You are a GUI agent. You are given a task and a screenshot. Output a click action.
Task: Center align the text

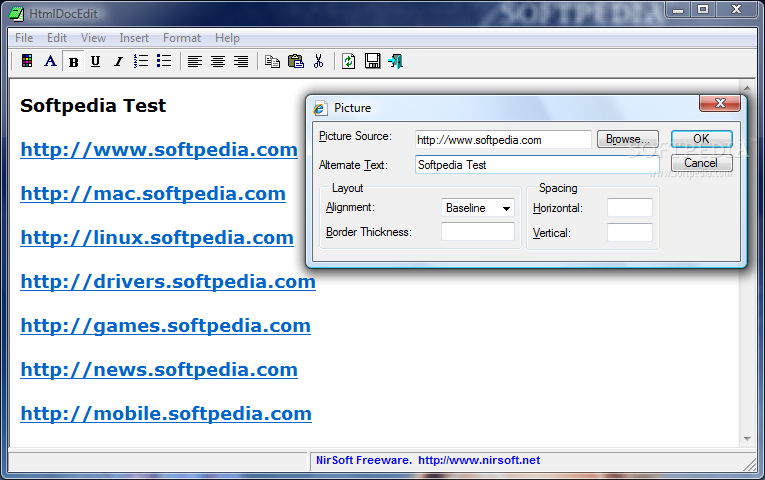[x=218, y=61]
